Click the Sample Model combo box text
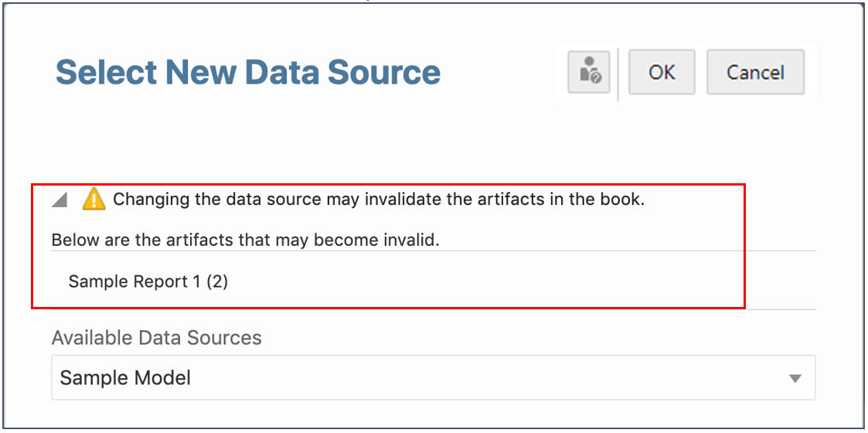This screenshot has height=433, width=868. [x=125, y=378]
